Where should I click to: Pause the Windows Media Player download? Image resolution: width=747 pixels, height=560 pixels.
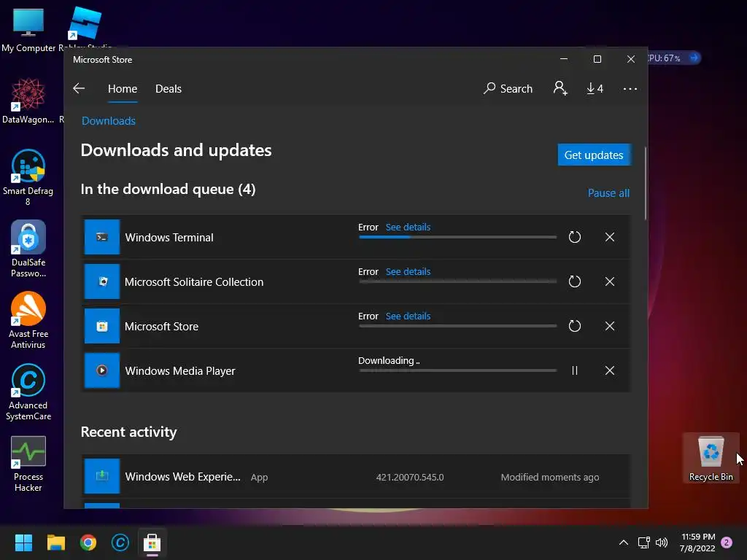click(x=575, y=370)
